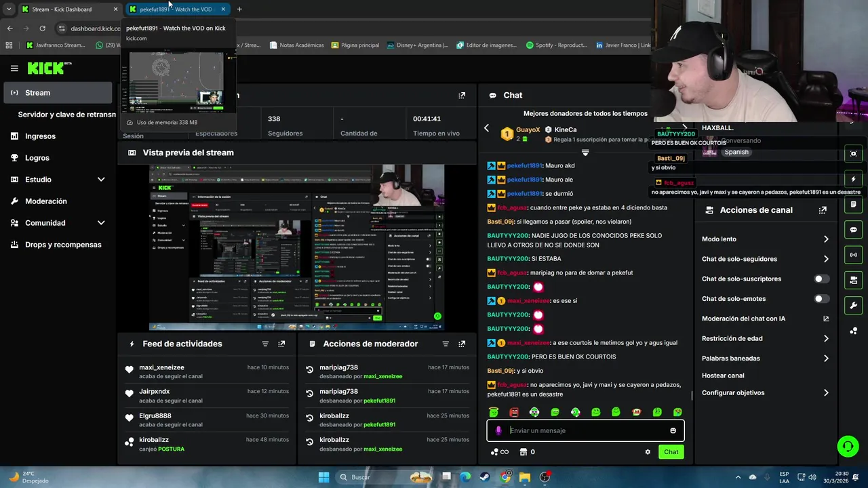Image resolution: width=868 pixels, height=488 pixels.
Task: Toggle Chat de solo-suscriptores switch
Action: 821,279
